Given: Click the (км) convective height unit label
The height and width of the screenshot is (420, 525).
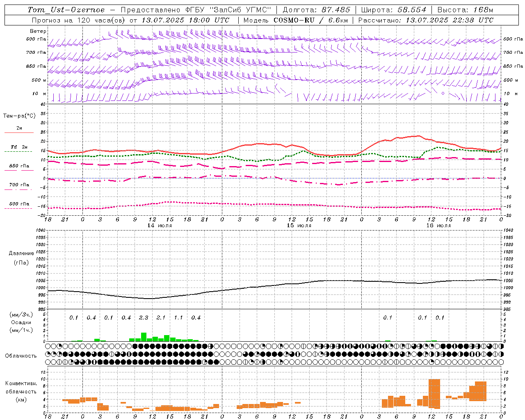Looking at the screenshot, I should 21,399.
